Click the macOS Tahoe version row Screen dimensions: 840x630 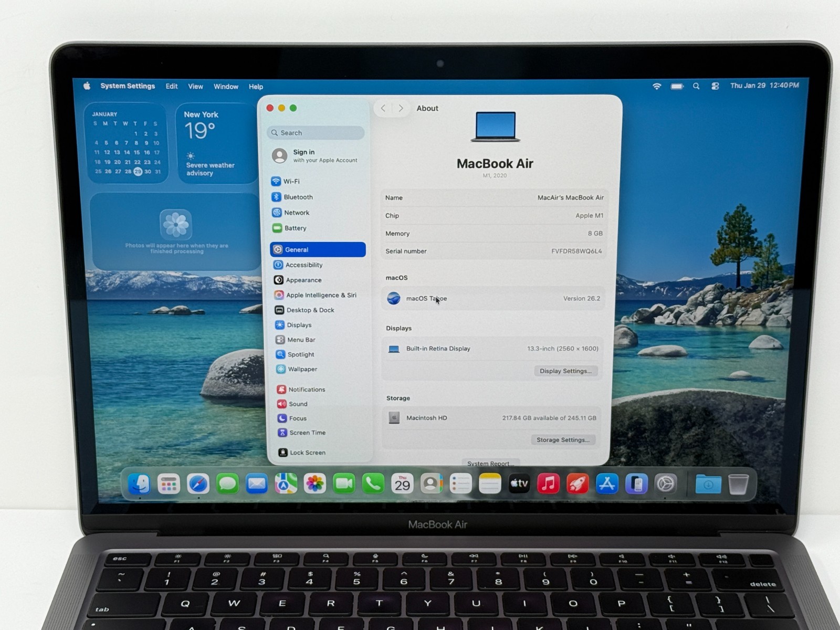pos(493,298)
